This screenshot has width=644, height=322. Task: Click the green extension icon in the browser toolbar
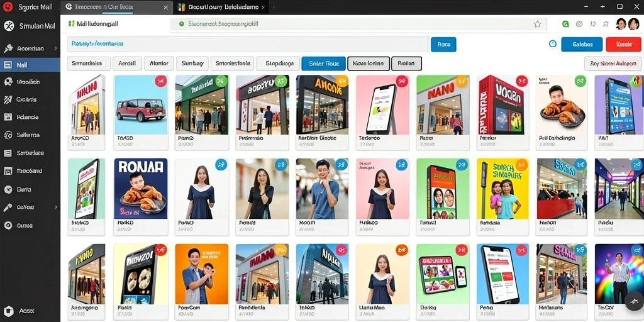tap(565, 25)
